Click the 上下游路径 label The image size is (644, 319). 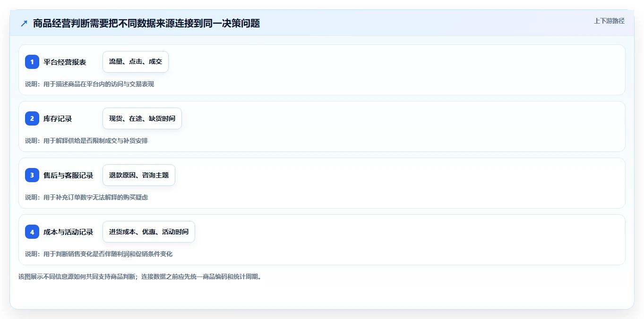[x=609, y=21]
